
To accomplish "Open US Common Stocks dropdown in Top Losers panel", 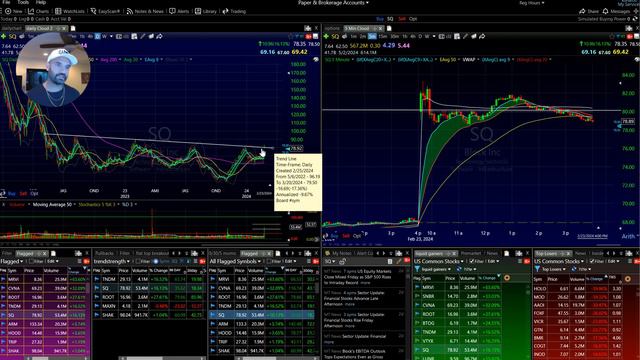I will tap(559, 261).
